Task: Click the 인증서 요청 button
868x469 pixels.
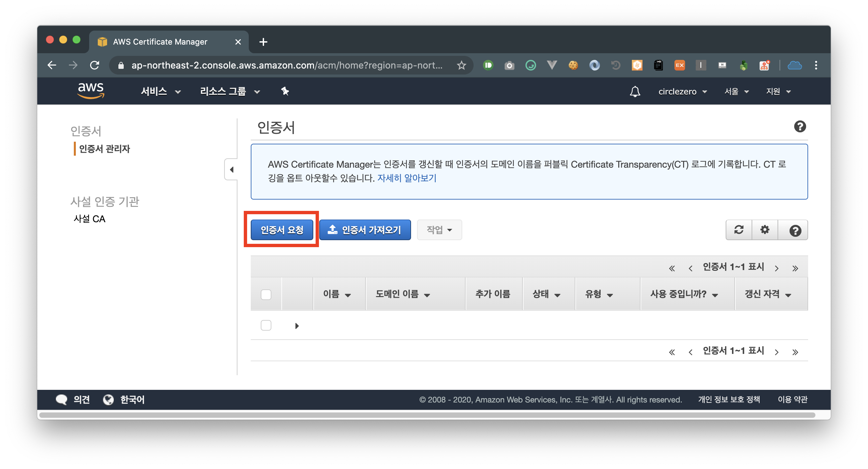Action: [282, 230]
